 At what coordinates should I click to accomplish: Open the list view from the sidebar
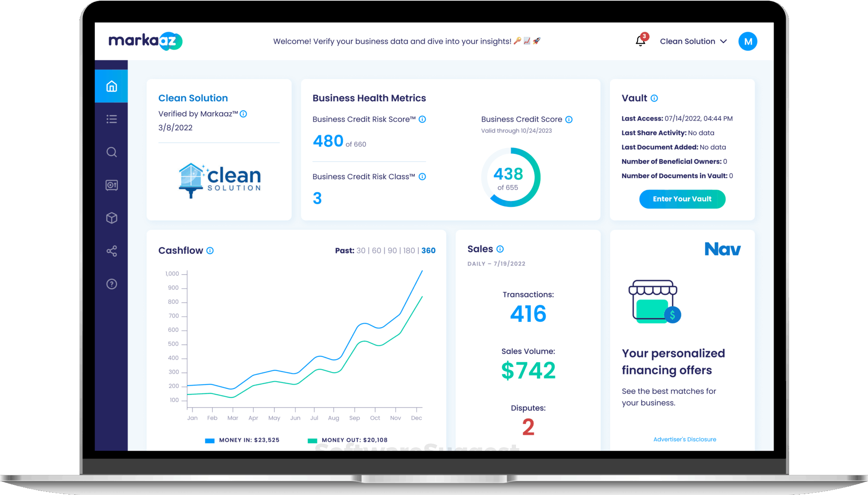click(x=111, y=119)
